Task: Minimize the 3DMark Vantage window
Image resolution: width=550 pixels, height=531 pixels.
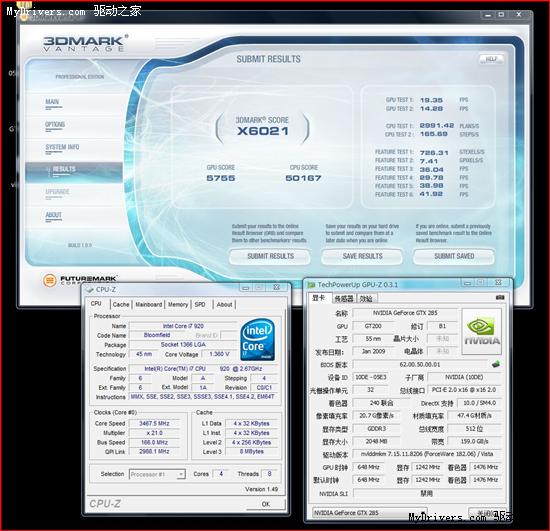Action: [x=488, y=15]
